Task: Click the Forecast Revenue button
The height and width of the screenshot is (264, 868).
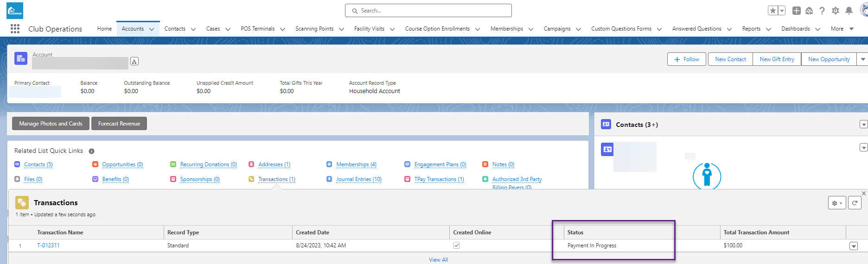Action: [119, 124]
